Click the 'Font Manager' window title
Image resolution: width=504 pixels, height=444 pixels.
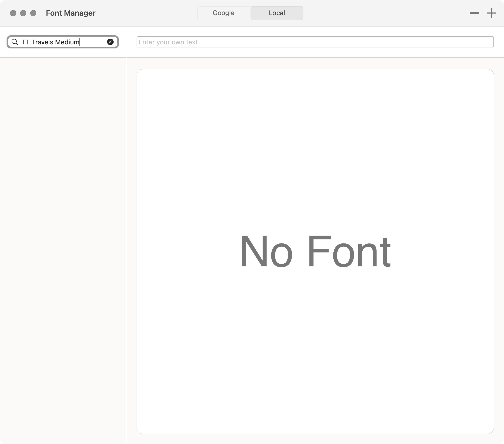[x=71, y=13]
